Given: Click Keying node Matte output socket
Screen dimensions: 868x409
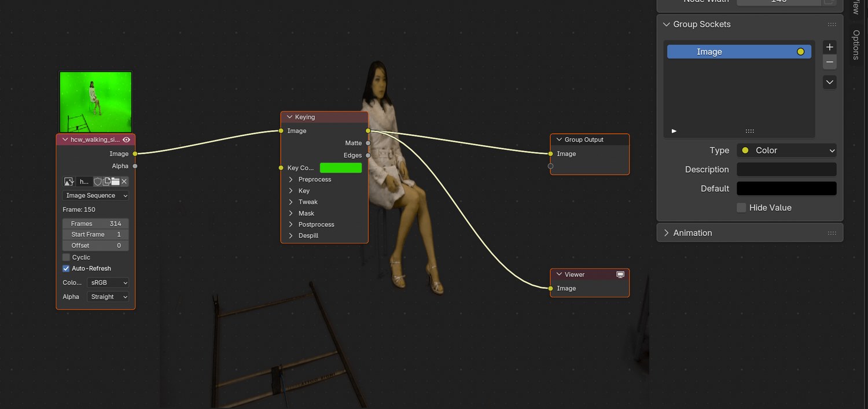Looking at the screenshot, I should [x=368, y=143].
